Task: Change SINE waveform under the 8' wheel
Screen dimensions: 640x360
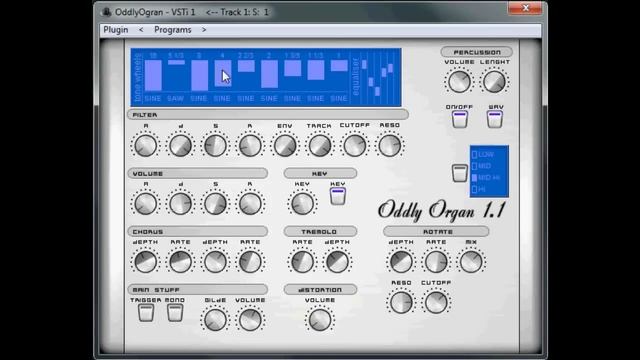Action: pyautogui.click(x=199, y=98)
